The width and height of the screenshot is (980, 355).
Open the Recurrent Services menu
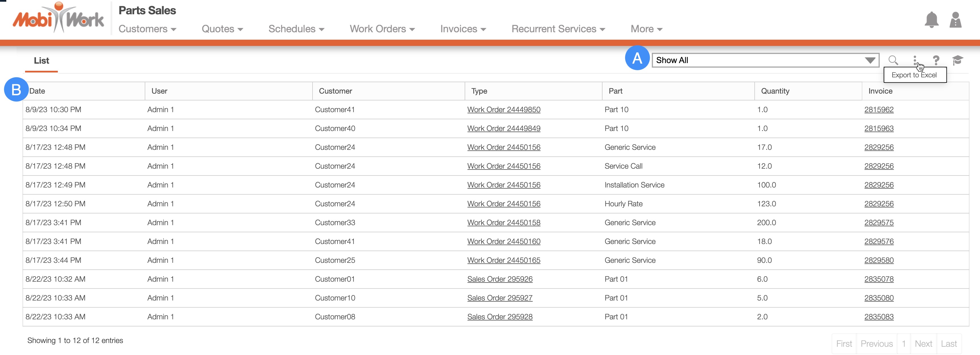[x=558, y=29]
